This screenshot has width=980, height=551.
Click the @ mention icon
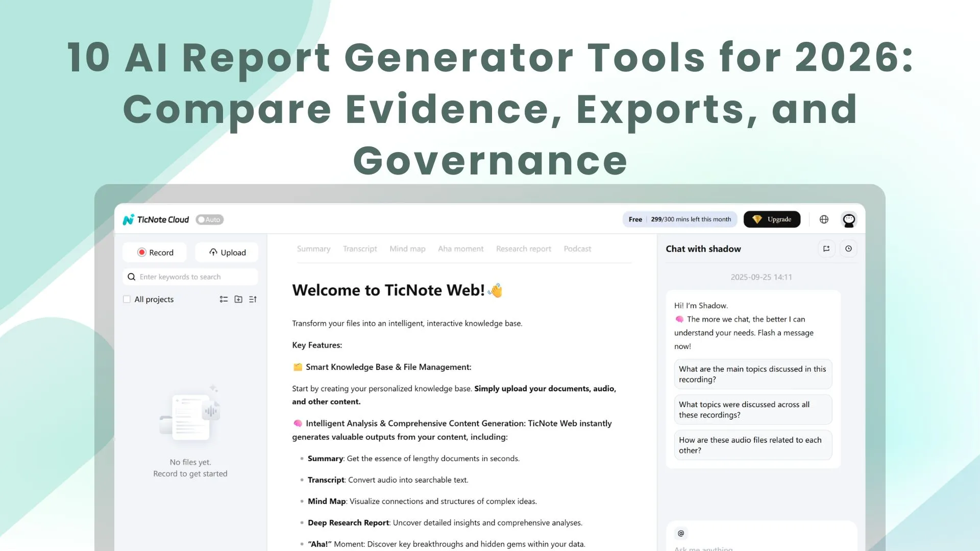(x=681, y=534)
